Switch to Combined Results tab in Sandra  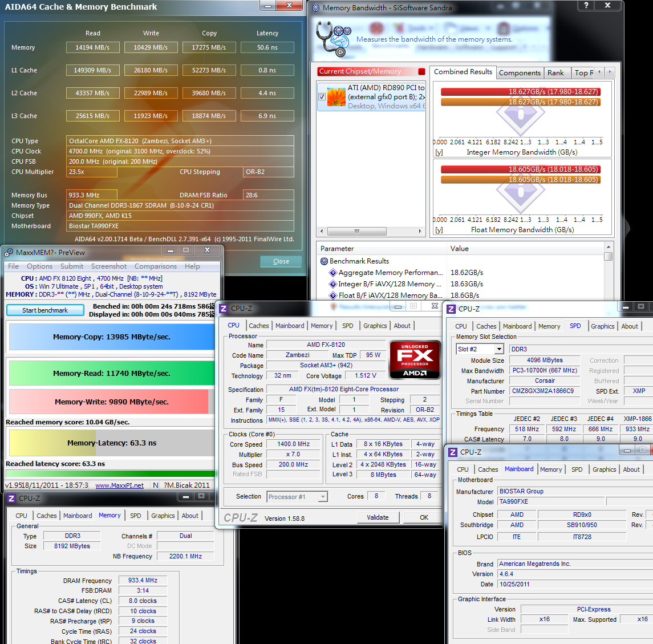[x=463, y=72]
